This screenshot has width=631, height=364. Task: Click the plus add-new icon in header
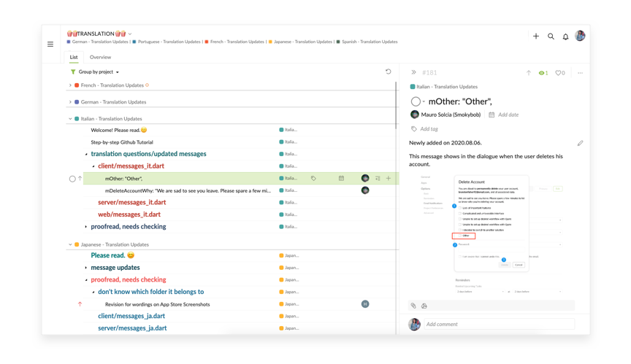[x=536, y=36]
